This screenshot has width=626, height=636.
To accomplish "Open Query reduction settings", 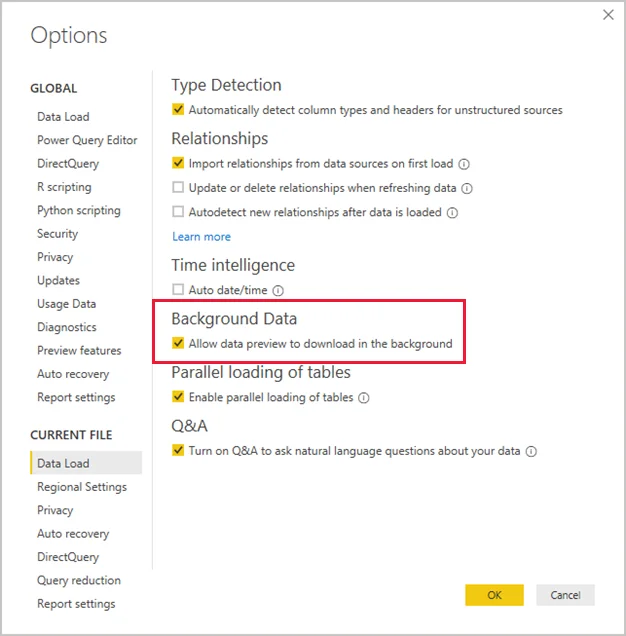I will pos(79,581).
